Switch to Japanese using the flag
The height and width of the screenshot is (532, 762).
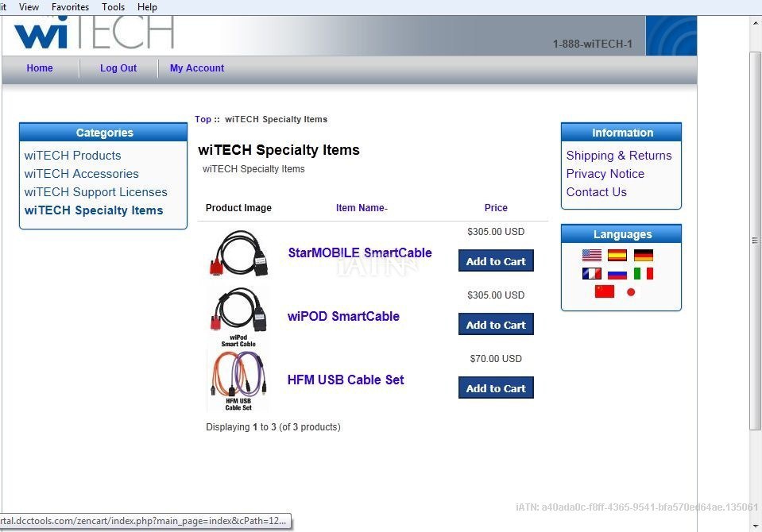click(631, 291)
